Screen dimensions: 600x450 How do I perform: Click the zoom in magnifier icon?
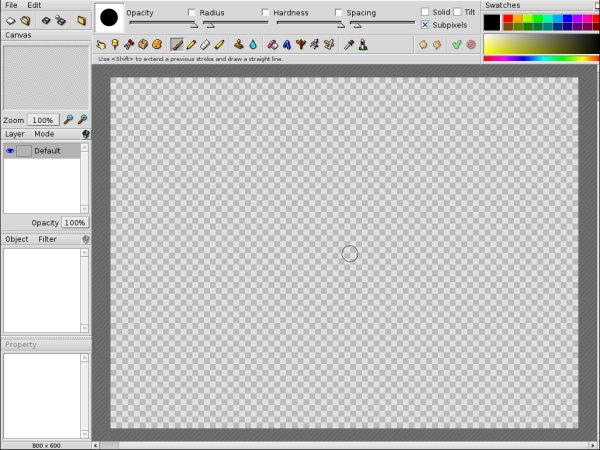(69, 119)
